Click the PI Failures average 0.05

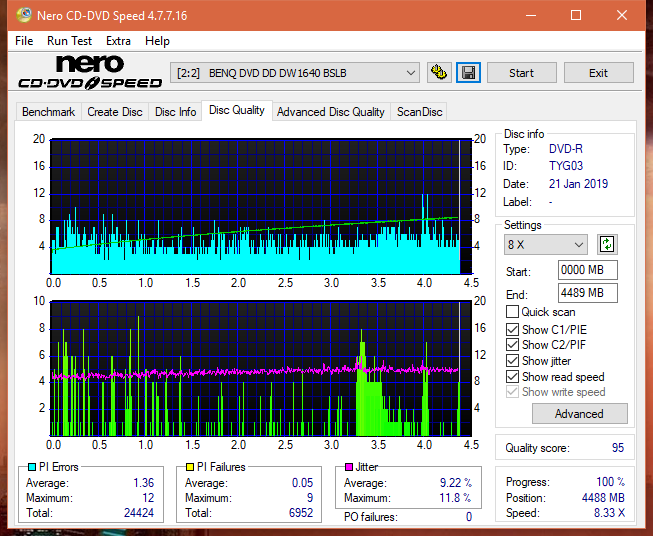[x=302, y=483]
